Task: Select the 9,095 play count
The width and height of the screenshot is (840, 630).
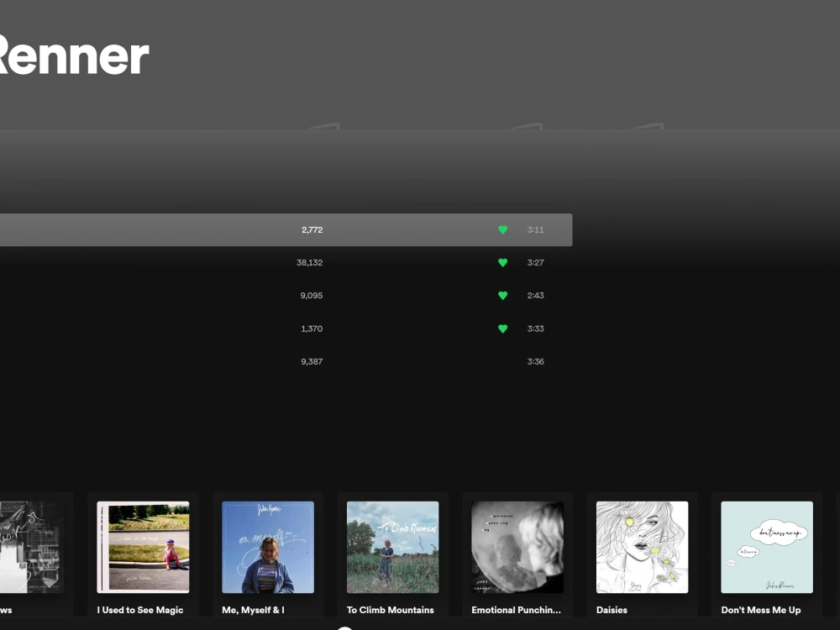Action: pyautogui.click(x=312, y=296)
